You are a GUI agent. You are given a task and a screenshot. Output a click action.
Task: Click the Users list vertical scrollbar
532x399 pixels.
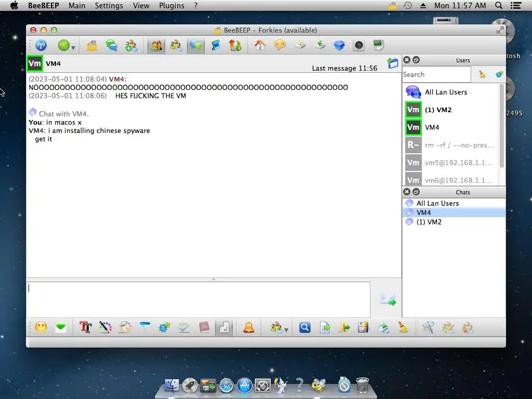pos(502,126)
